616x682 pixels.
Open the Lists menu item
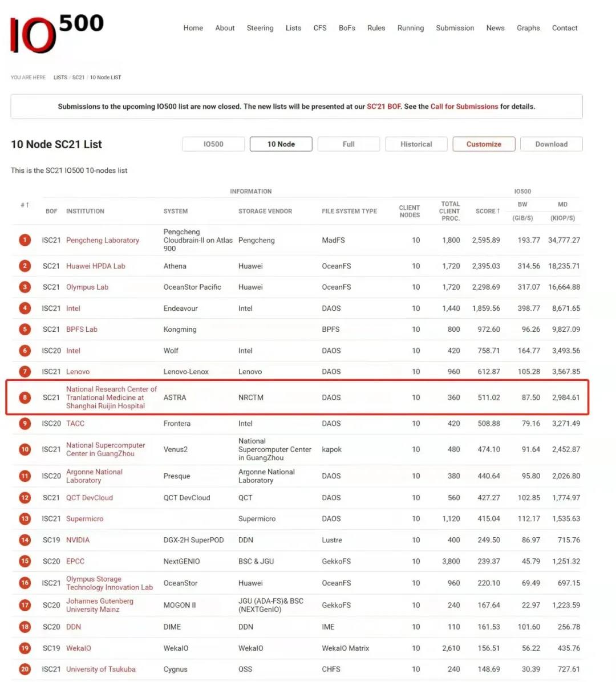point(293,28)
